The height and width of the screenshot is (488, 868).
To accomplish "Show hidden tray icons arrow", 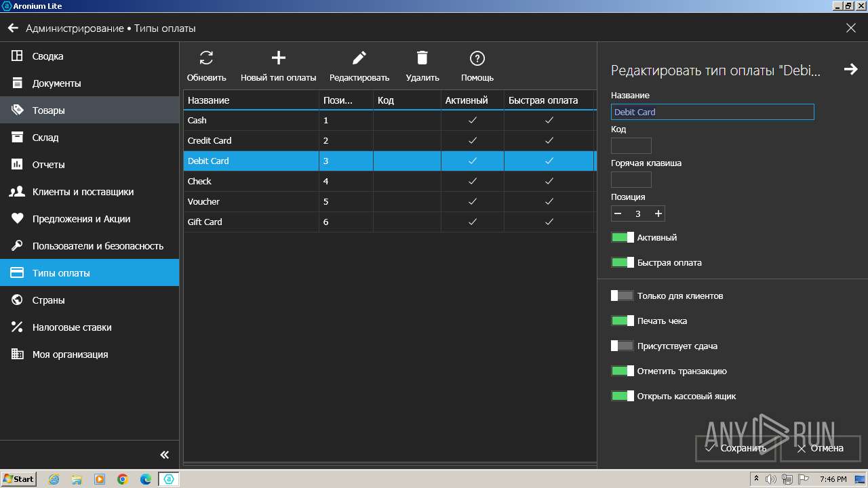I will pyautogui.click(x=756, y=479).
